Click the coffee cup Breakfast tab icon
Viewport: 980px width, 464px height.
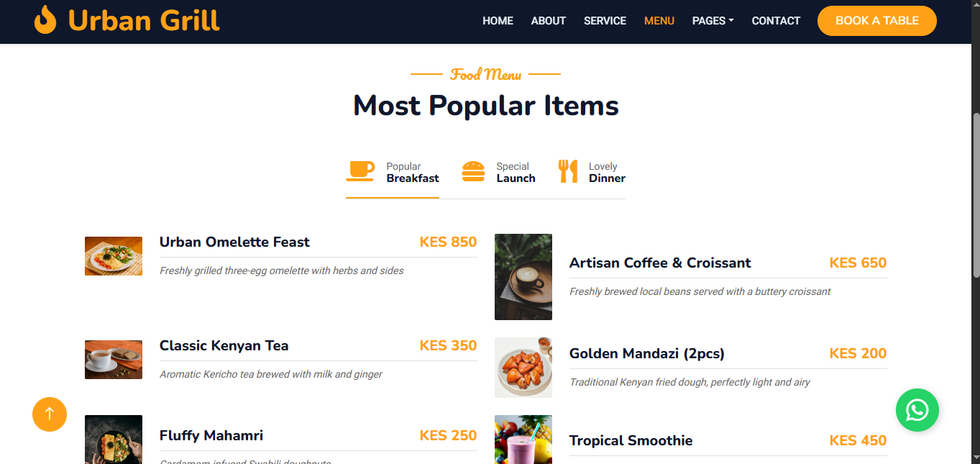click(x=361, y=170)
